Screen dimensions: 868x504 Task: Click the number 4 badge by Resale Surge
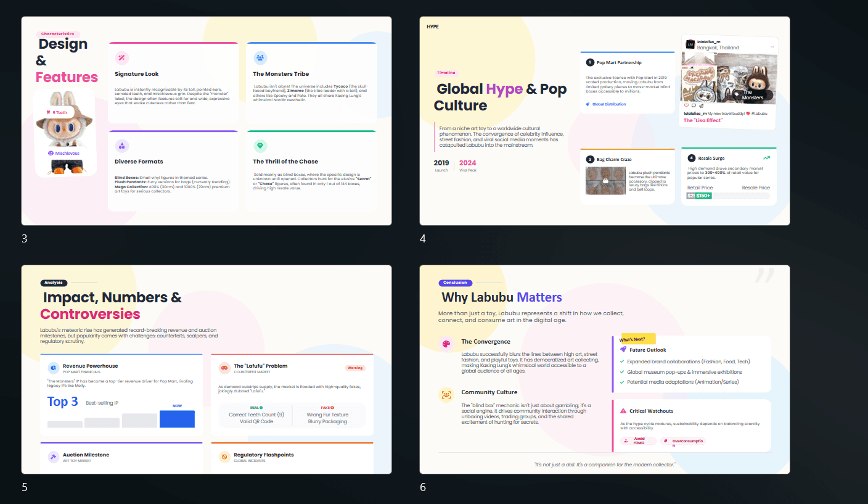[x=692, y=158]
